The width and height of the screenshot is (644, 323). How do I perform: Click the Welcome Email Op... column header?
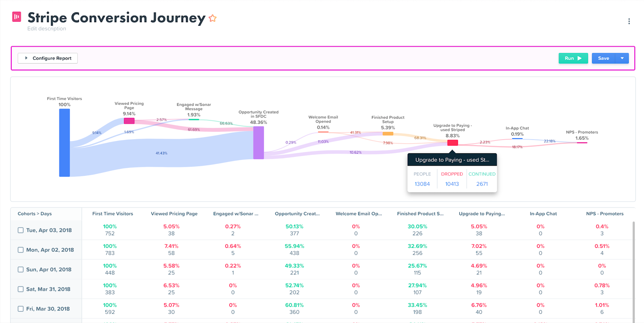[x=359, y=214]
